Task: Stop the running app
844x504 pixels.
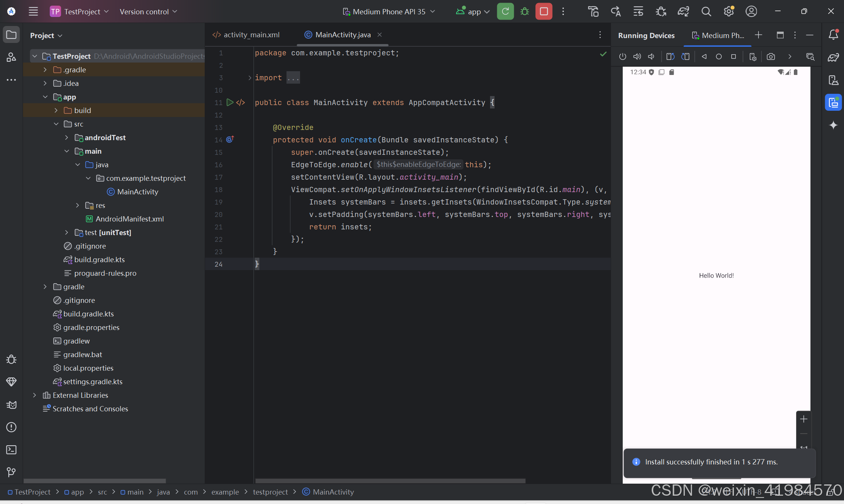Action: pos(544,12)
